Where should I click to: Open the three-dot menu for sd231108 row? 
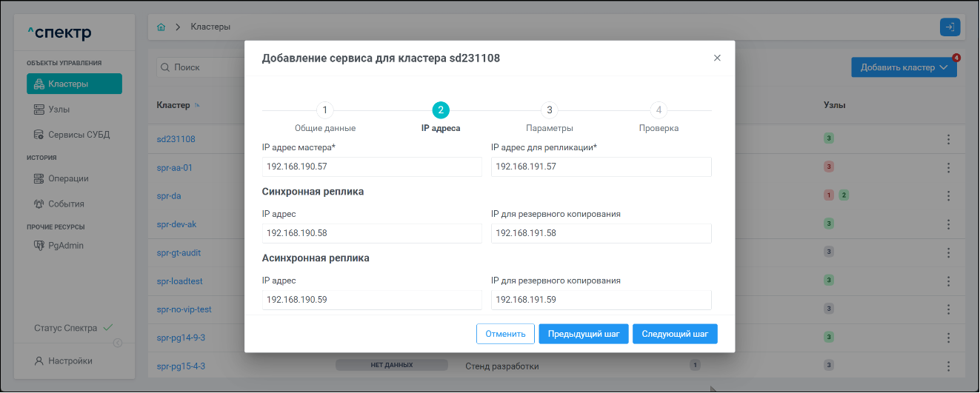point(948,139)
